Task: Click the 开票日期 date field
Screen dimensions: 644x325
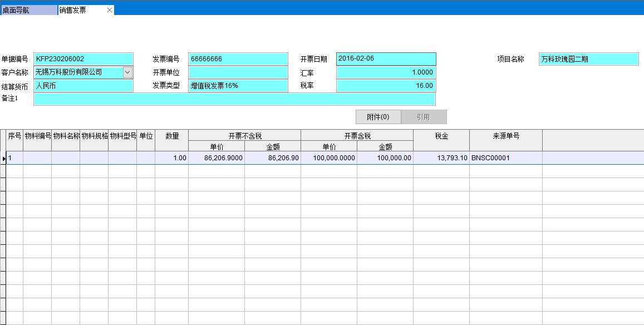Action: click(386, 58)
